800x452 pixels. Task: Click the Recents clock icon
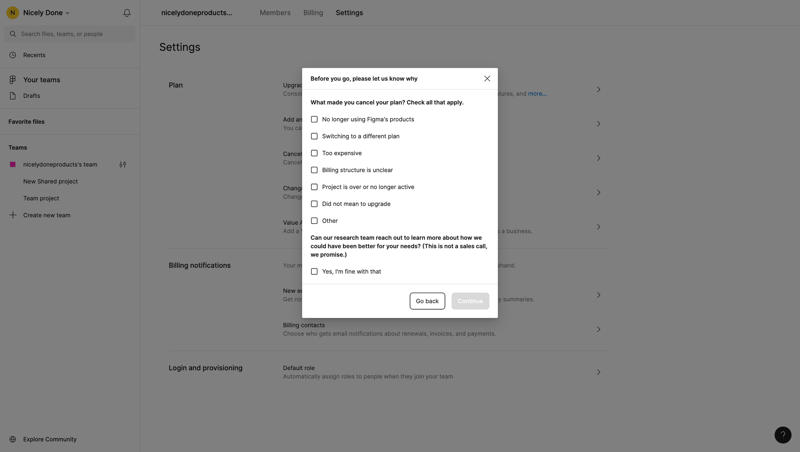13,55
